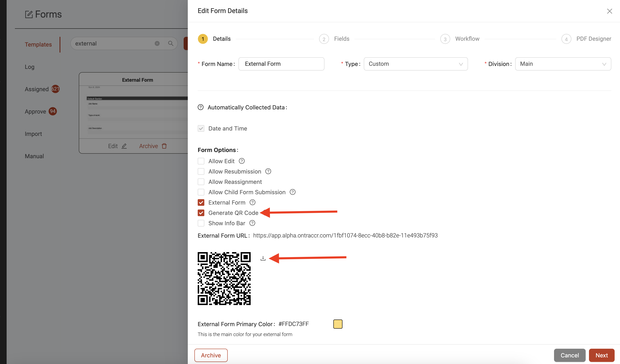Enable Allow Child Form Submission checkbox

click(x=201, y=192)
